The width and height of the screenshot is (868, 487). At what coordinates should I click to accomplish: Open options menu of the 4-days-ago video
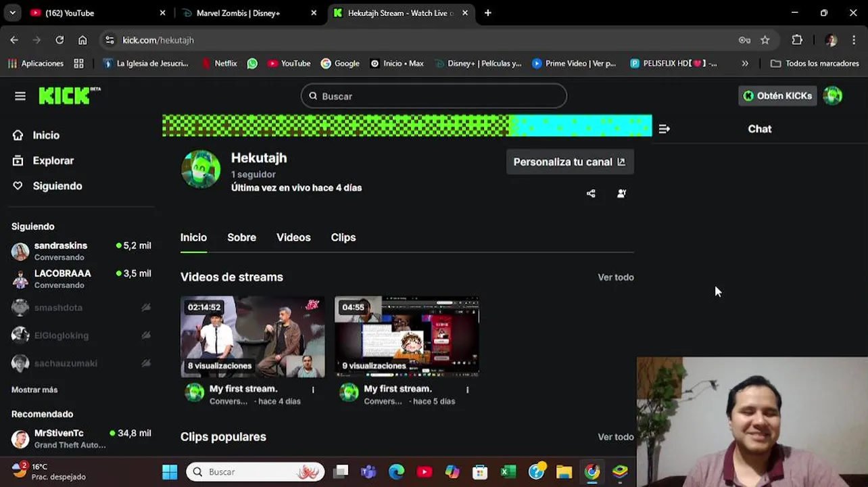313,390
